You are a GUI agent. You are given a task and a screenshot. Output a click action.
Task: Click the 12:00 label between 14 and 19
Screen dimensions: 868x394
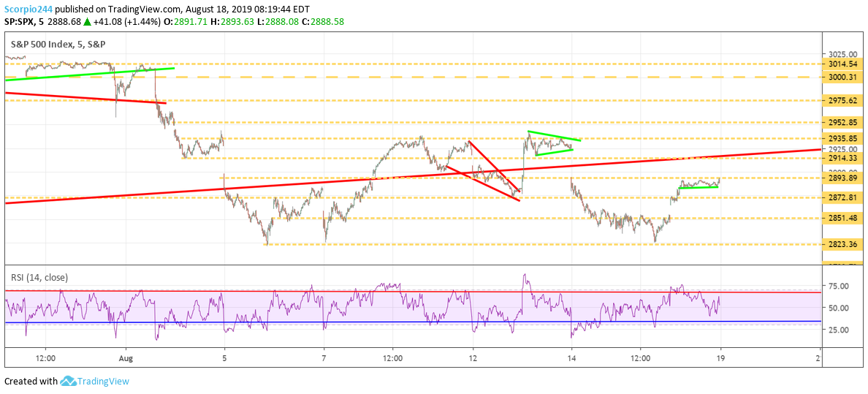click(x=640, y=358)
